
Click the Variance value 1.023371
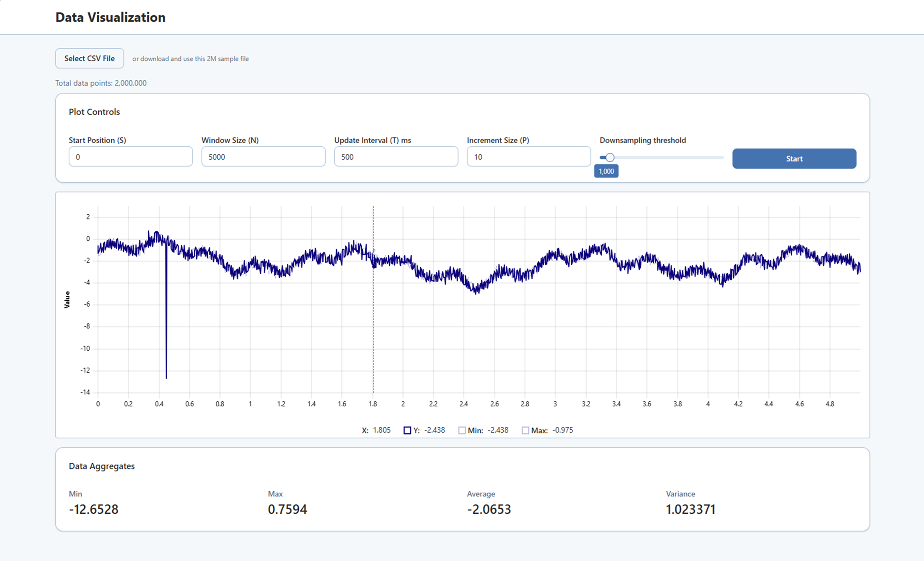tap(690, 509)
